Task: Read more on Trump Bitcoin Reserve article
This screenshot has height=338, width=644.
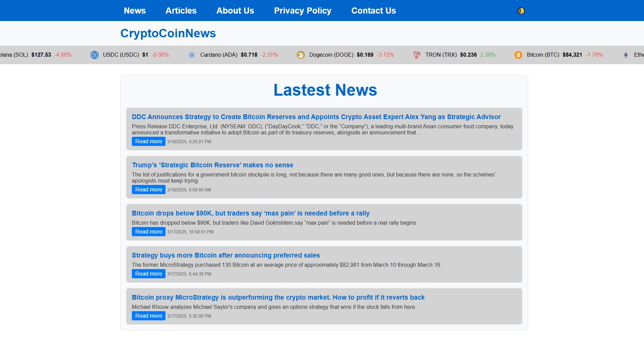Action: (149, 190)
